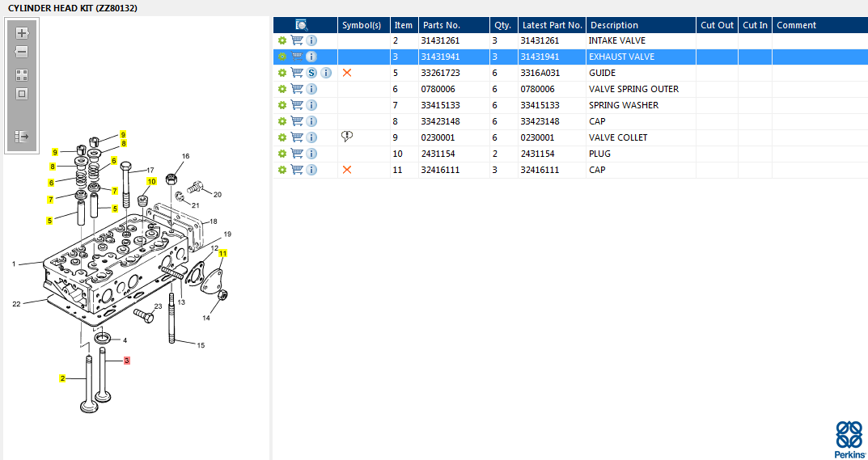Add VALVE COLLET to cart
The height and width of the screenshot is (460, 868).
pyautogui.click(x=297, y=137)
